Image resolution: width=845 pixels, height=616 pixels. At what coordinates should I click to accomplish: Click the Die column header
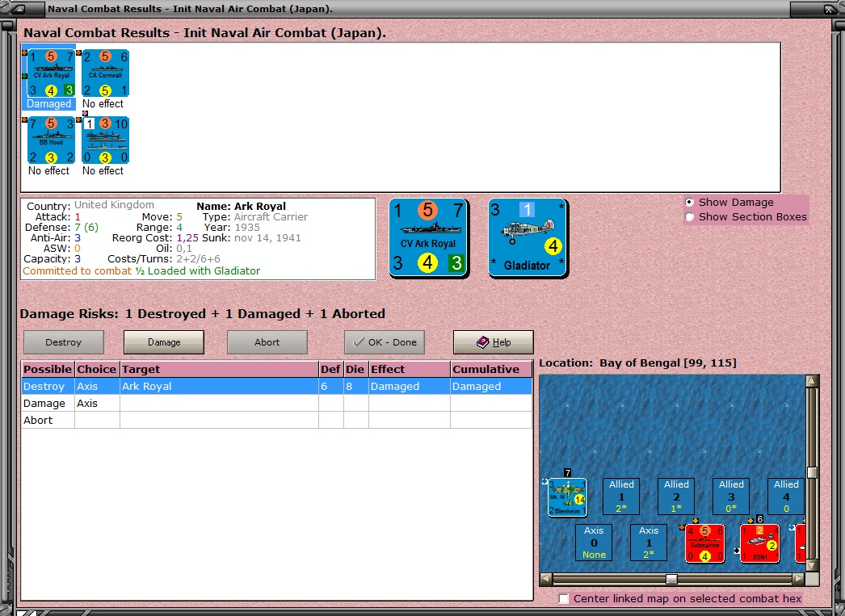click(355, 370)
